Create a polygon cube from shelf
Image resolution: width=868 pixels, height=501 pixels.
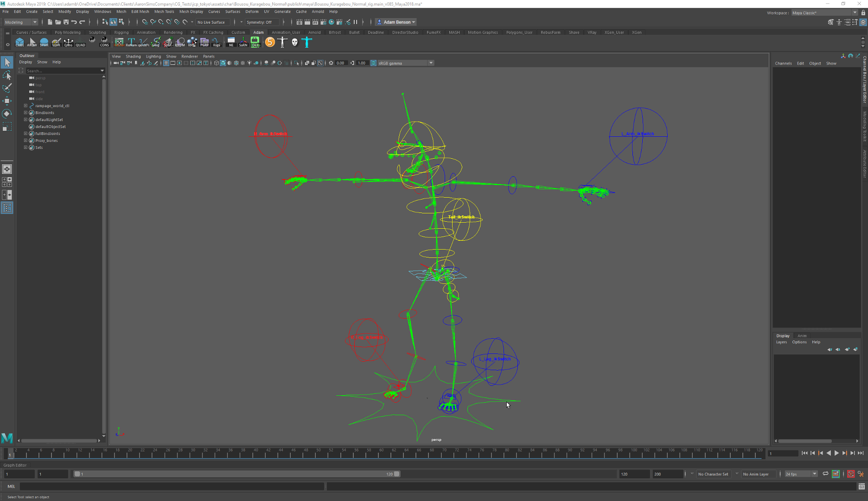[20, 42]
